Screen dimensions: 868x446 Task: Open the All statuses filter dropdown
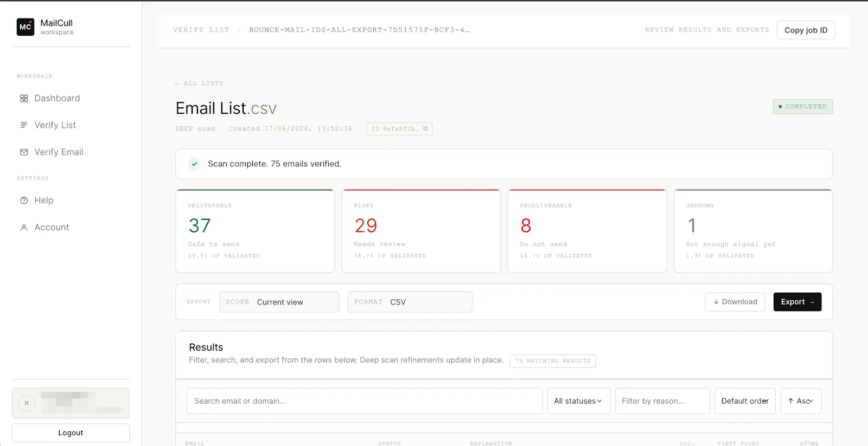click(578, 401)
